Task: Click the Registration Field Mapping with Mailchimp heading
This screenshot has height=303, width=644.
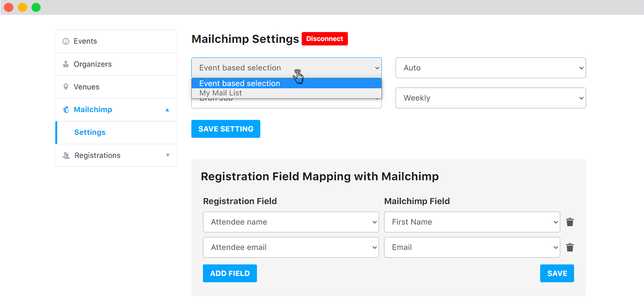Action: pos(320,177)
